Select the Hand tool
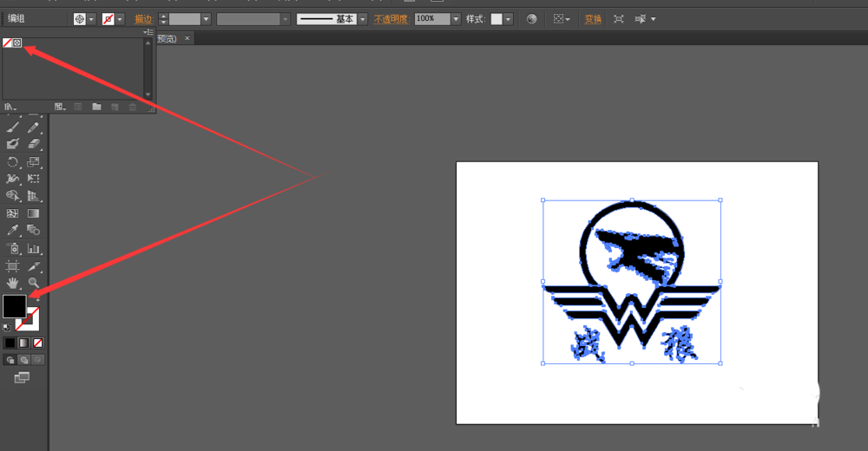Image resolution: width=868 pixels, height=451 pixels. pos(13,283)
